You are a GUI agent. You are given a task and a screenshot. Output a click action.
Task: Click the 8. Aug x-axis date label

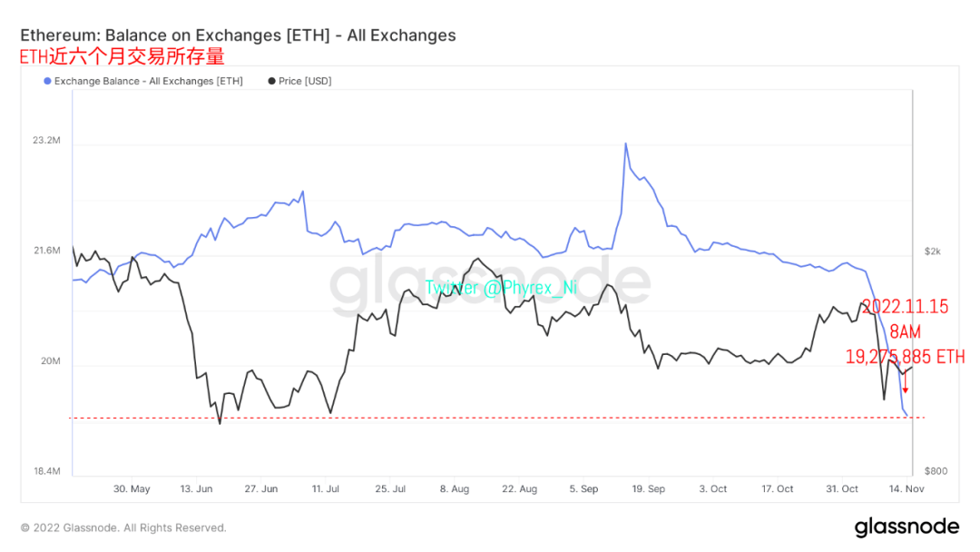point(455,488)
